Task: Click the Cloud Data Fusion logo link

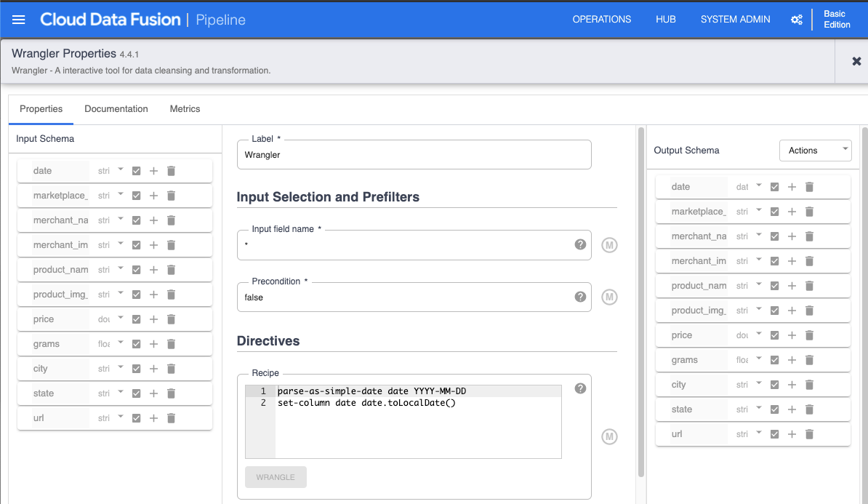Action: click(110, 20)
